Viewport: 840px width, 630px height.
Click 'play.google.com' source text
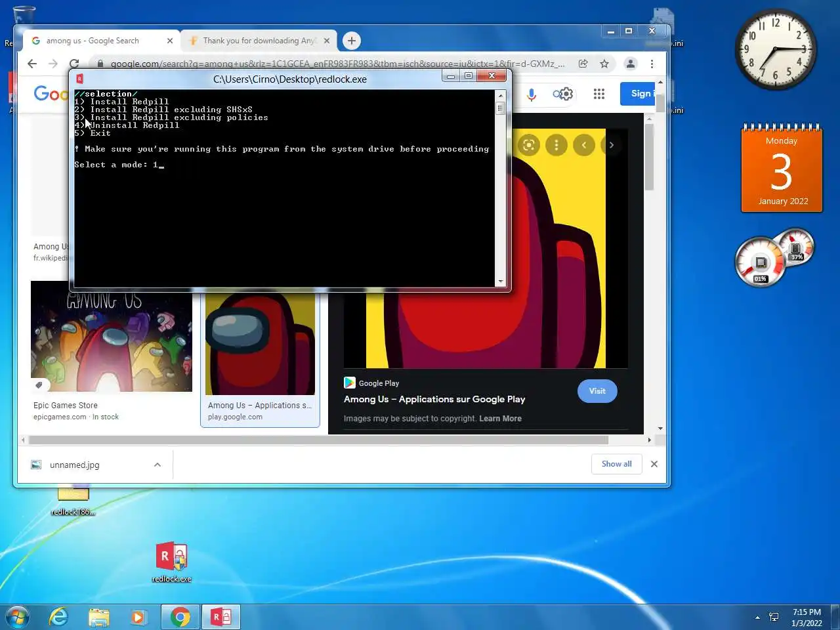(x=235, y=417)
